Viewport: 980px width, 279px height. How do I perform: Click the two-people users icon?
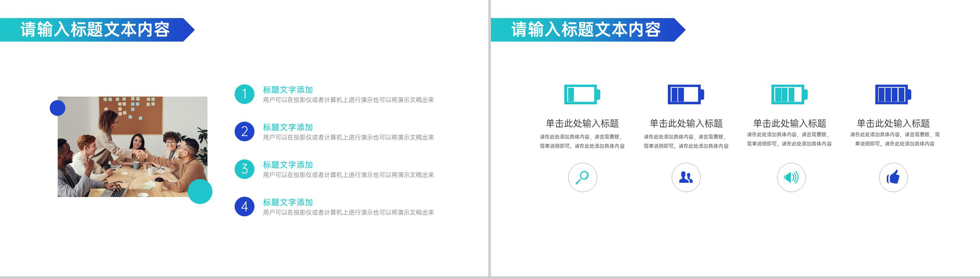coord(686,178)
